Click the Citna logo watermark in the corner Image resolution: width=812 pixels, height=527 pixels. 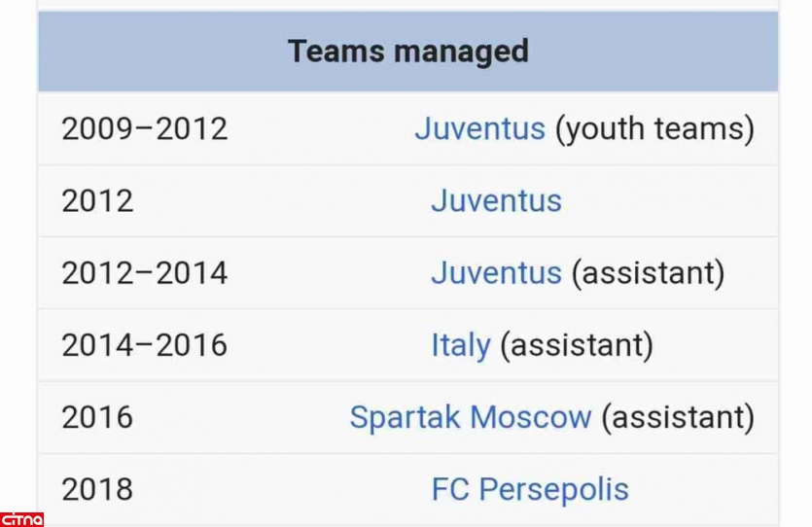pyautogui.click(x=21, y=518)
